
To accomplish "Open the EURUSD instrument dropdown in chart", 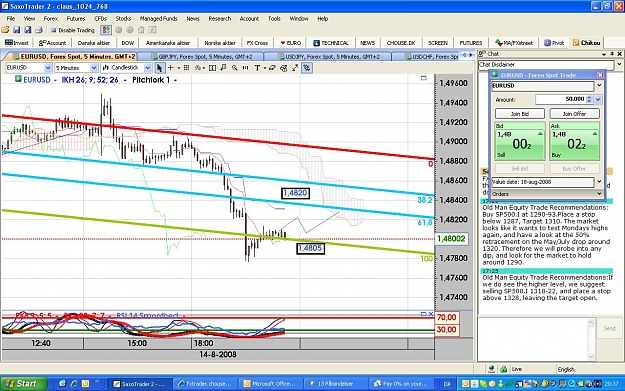I will (48, 68).
